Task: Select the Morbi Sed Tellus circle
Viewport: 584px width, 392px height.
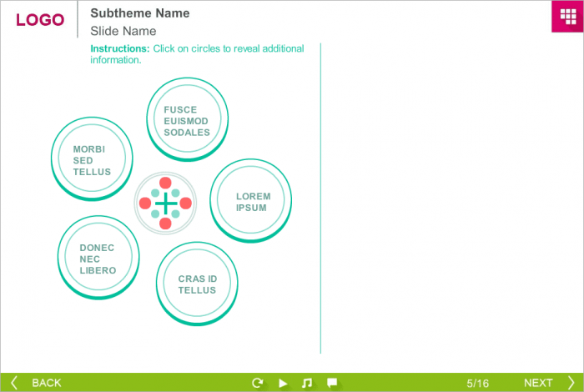Action: (91, 160)
